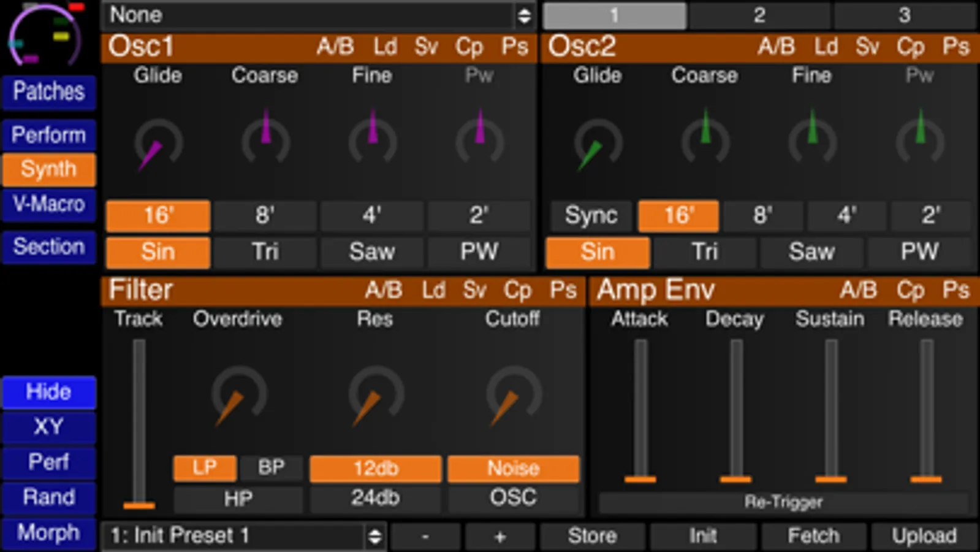
Task: Click the Morph button
Action: click(x=49, y=533)
